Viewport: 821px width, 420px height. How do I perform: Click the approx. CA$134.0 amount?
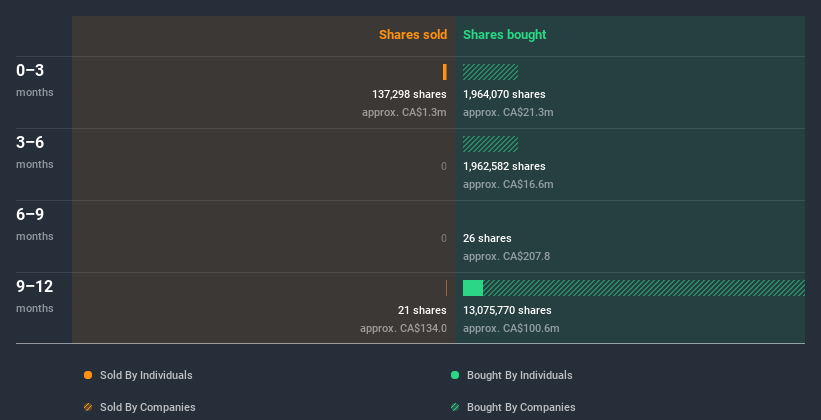[x=403, y=328]
